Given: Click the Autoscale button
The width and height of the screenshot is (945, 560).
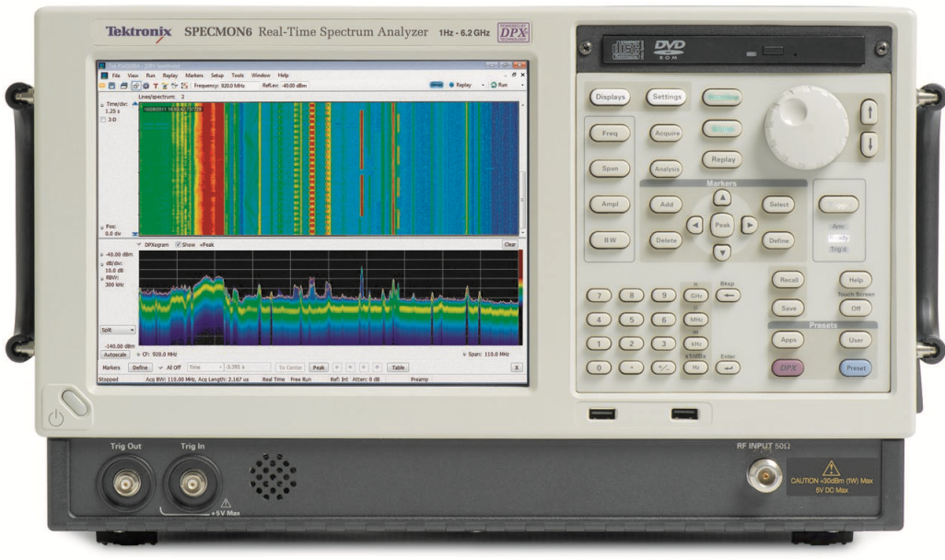Looking at the screenshot, I should coord(115,353).
